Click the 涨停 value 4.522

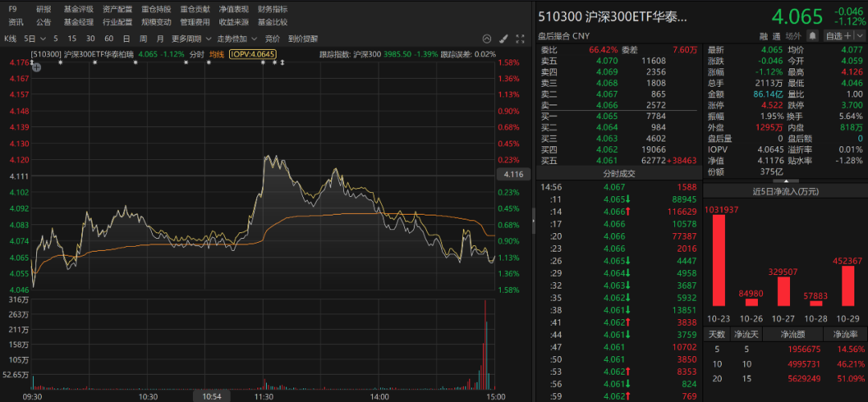772,105
